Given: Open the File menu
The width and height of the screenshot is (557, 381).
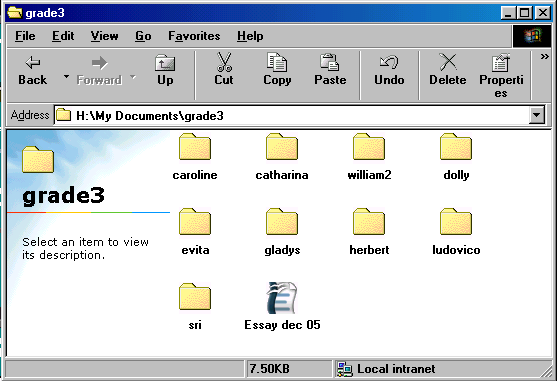Looking at the screenshot, I should point(25,36).
